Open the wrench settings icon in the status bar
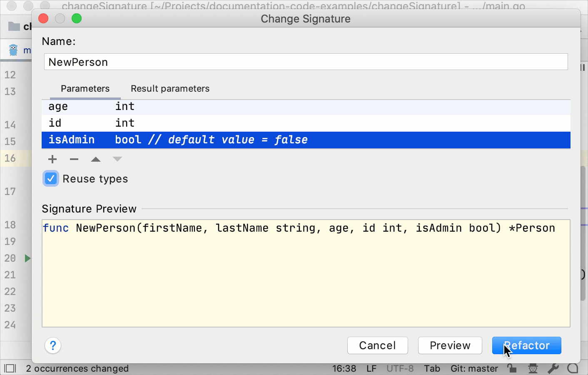Screen dimensions: 588x375 coord(553,368)
